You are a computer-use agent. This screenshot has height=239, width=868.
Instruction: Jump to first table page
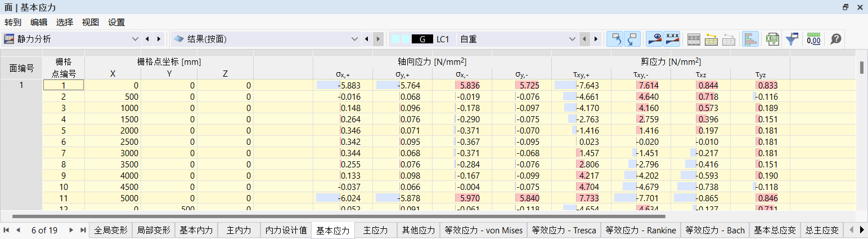(7, 230)
